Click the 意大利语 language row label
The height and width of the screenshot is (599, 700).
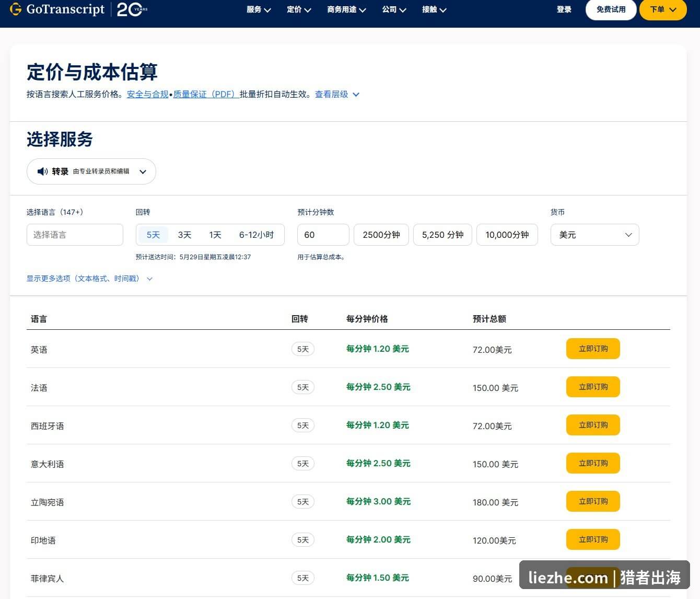pyautogui.click(x=48, y=464)
